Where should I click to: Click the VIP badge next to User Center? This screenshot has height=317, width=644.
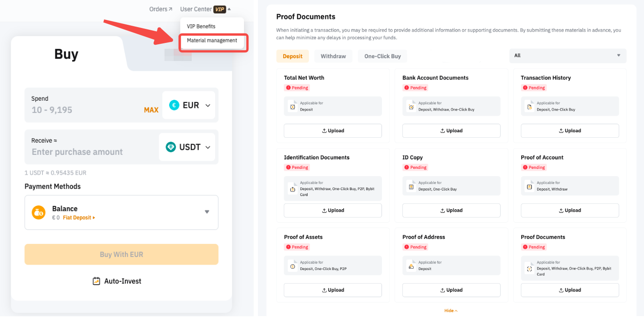[x=220, y=9]
